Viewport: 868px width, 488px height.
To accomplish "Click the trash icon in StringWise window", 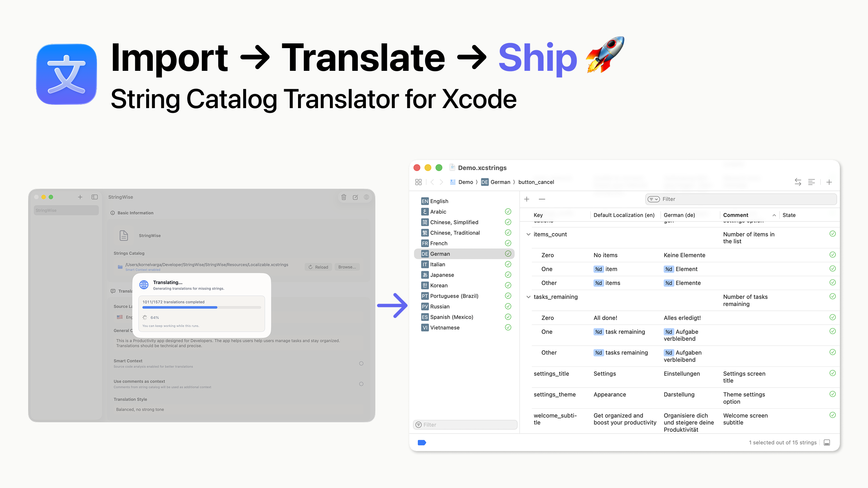I will tap(343, 197).
